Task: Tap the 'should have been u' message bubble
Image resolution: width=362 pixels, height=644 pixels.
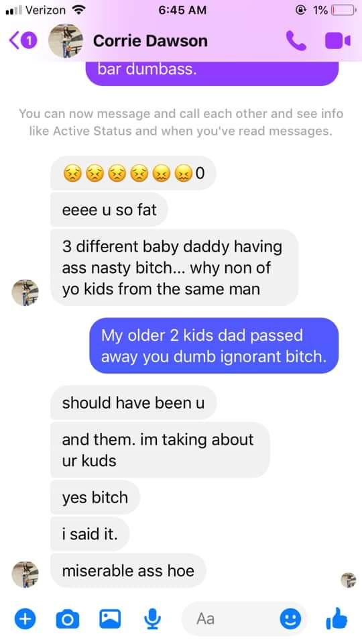Action: coord(133,403)
